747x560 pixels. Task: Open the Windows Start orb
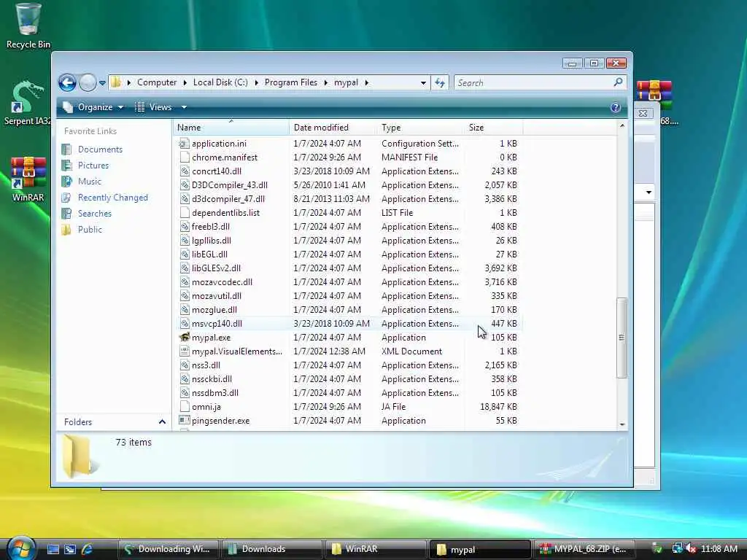click(20, 548)
